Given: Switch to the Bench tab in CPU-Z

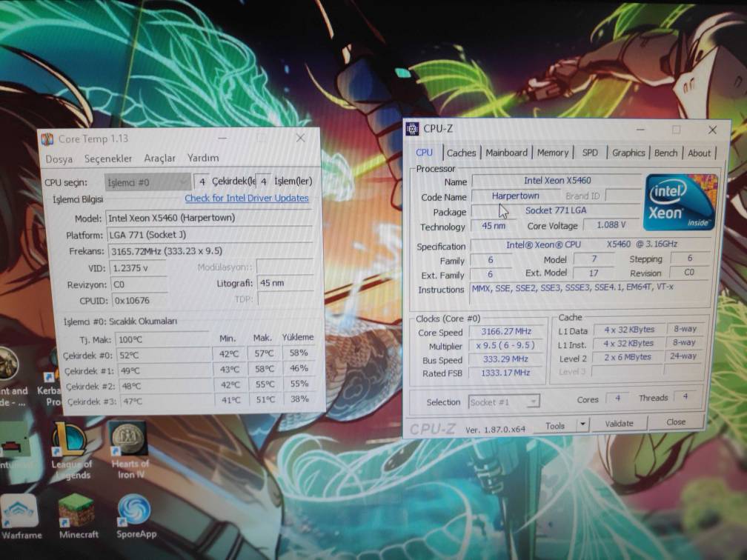Looking at the screenshot, I should pyautogui.click(x=665, y=153).
